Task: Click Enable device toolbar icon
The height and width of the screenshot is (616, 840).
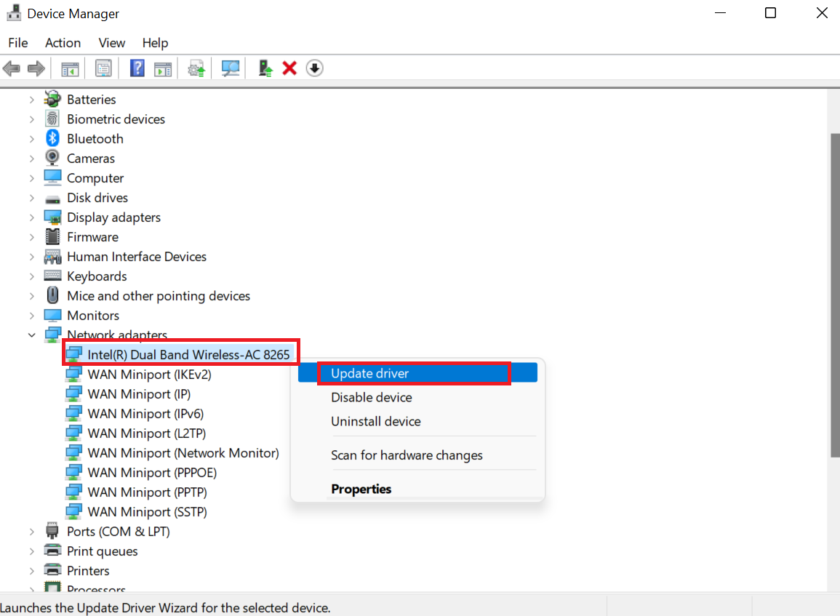Action: [265, 68]
